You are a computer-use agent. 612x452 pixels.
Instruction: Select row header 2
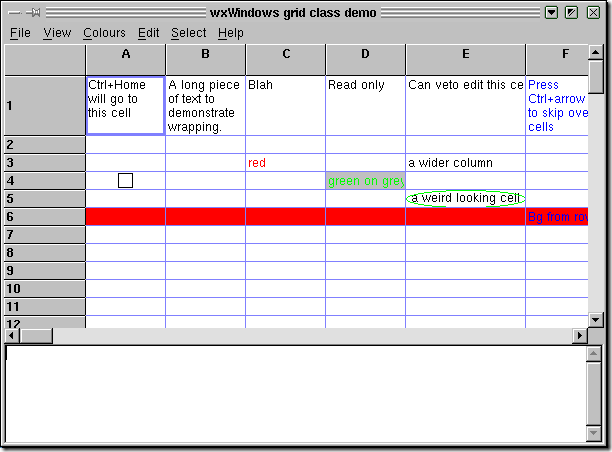click(45, 145)
